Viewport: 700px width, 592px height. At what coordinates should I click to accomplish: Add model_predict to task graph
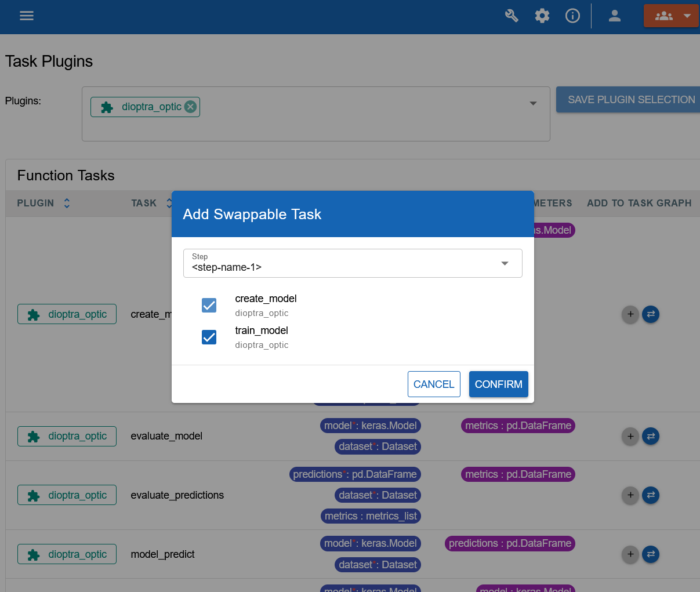[x=630, y=554]
